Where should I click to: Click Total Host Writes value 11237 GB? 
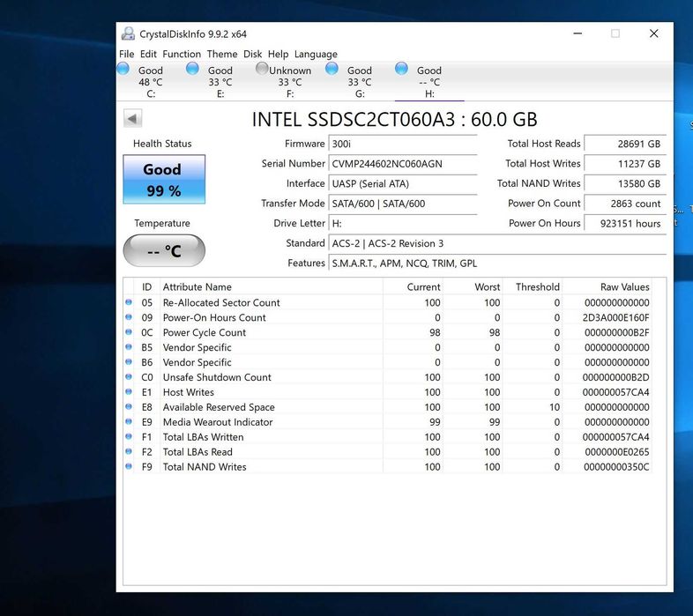point(625,164)
